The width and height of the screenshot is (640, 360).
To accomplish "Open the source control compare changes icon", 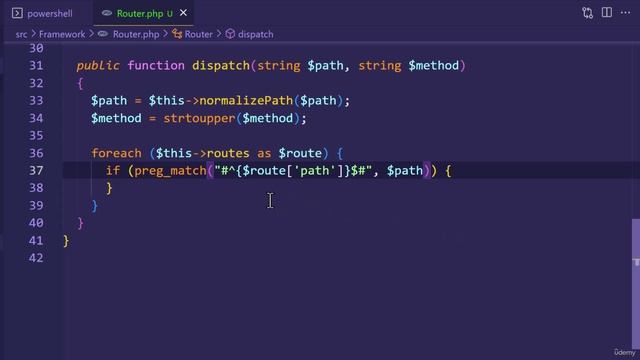I will tap(587, 13).
